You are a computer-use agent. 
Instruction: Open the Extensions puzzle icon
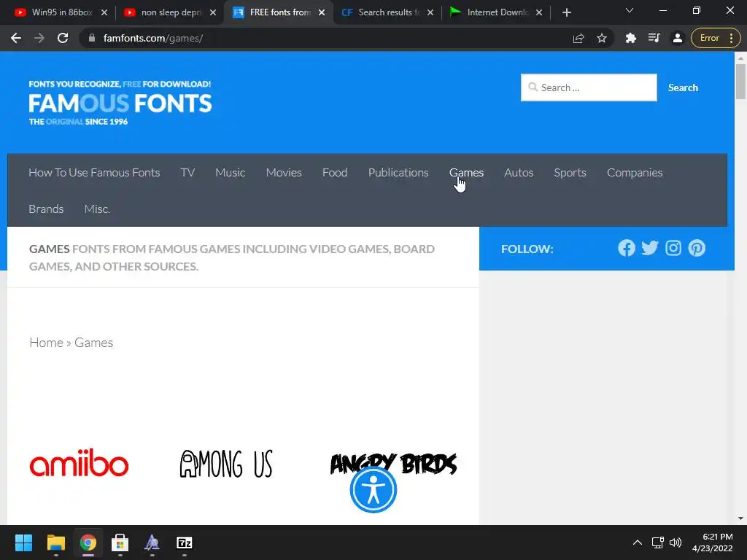[631, 38]
